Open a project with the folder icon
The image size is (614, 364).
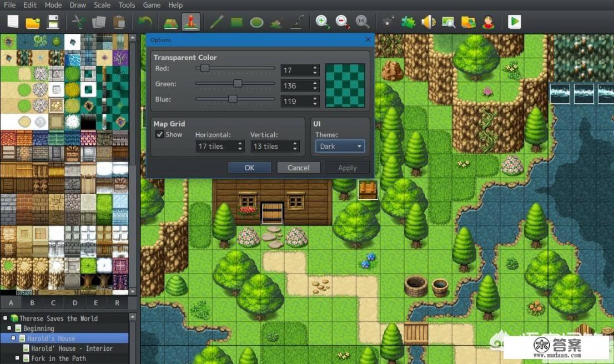[x=33, y=22]
